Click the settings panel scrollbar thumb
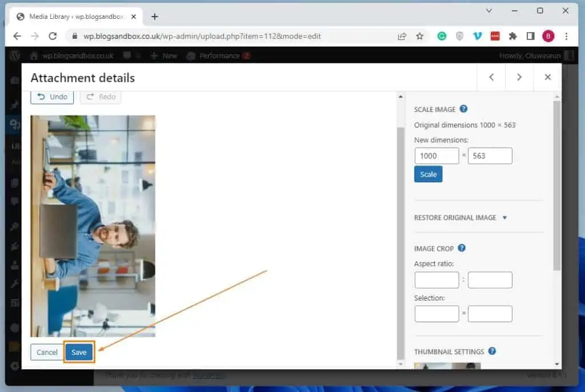 click(x=556, y=185)
